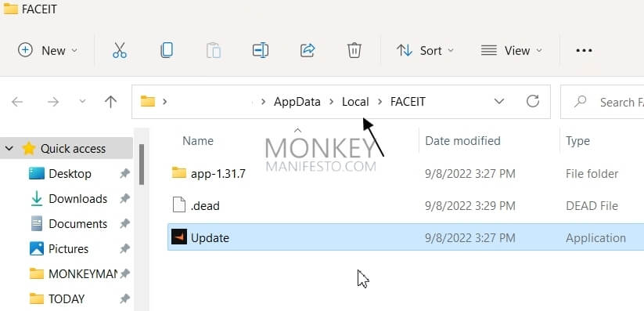Click the AppData breadcrumb segment

[297, 102]
